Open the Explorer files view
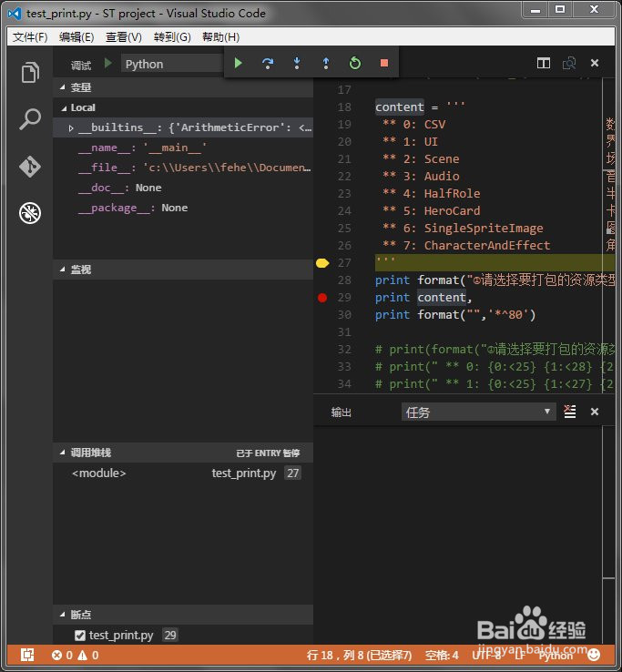The width and height of the screenshot is (622, 672). tap(30, 72)
